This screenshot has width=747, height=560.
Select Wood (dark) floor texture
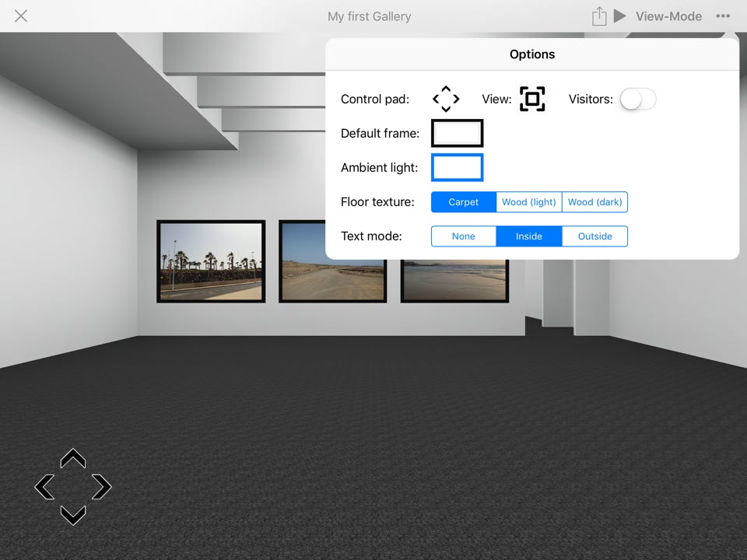pyautogui.click(x=594, y=202)
